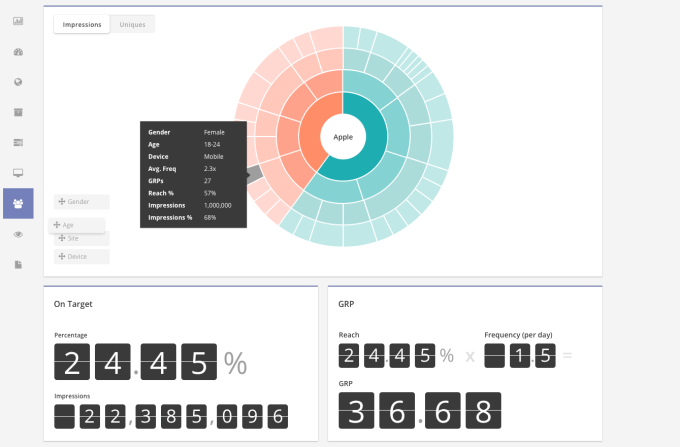Select the Gender dimension chip label
Viewport: 680px width, 447px height.
(78, 202)
